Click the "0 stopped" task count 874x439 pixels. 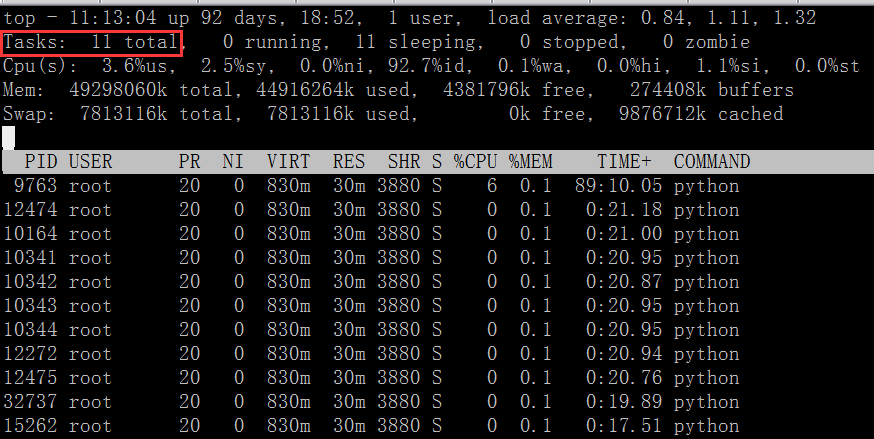[x=570, y=42]
